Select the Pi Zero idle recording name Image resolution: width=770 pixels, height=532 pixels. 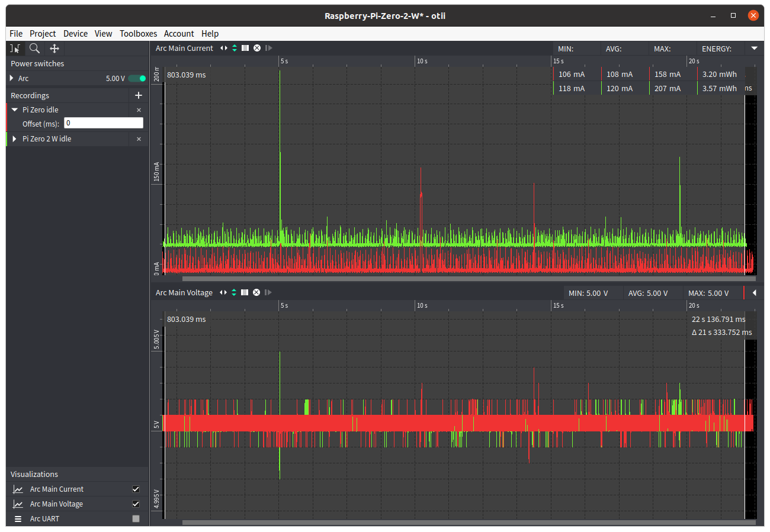click(x=40, y=110)
